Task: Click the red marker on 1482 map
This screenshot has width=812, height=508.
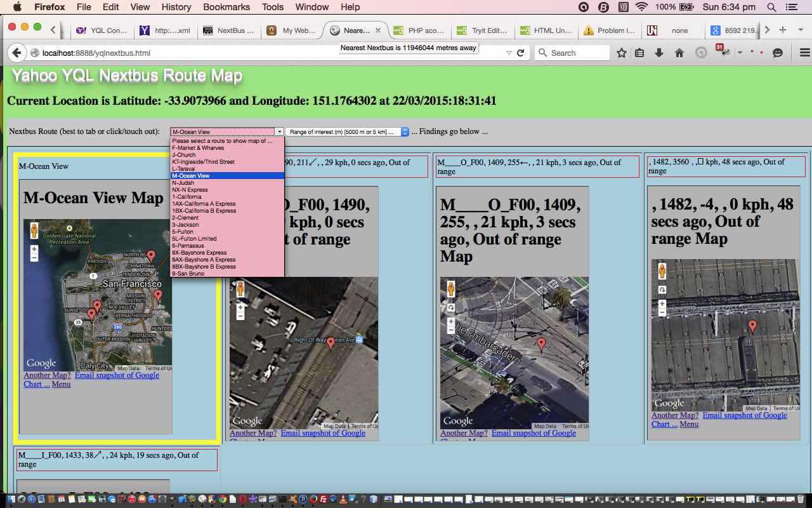Action: pyautogui.click(x=752, y=327)
